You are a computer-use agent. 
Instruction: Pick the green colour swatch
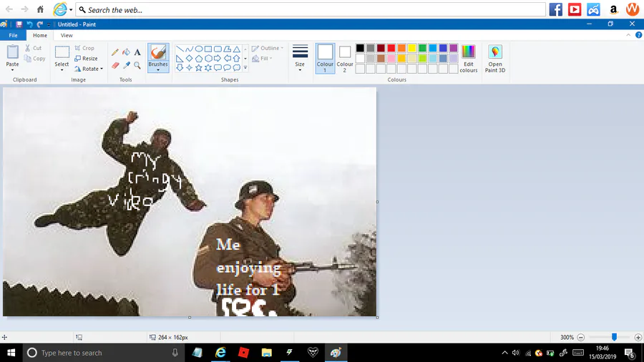click(x=422, y=48)
